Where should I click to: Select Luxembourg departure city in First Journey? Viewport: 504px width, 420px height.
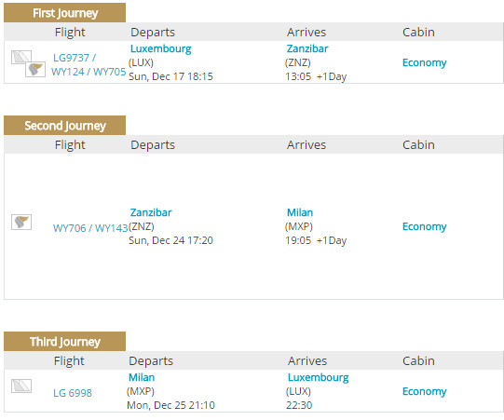tap(161, 48)
